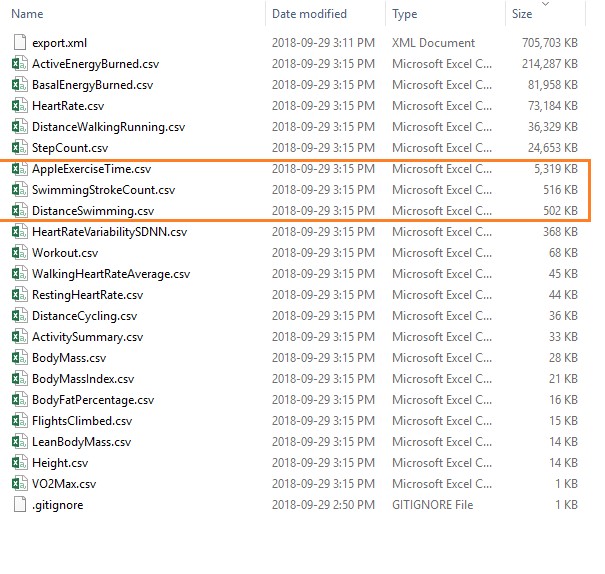
Task: Select the file name DistanceCycling.csv
Action: pos(84,316)
